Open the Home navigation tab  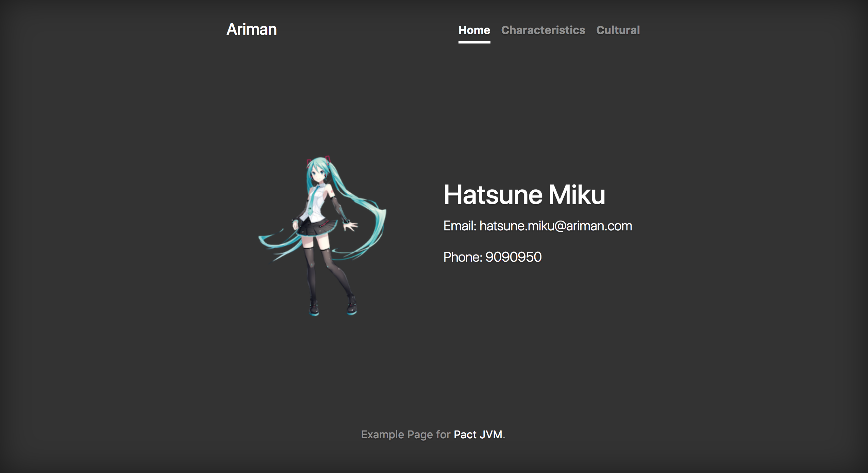pyautogui.click(x=474, y=30)
